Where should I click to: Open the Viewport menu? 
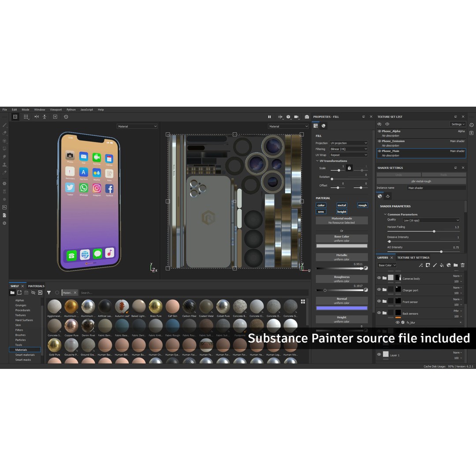pos(56,110)
